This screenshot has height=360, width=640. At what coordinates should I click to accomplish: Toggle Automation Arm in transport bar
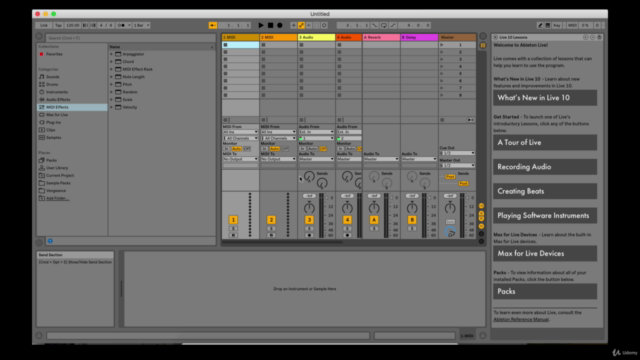click(x=301, y=25)
